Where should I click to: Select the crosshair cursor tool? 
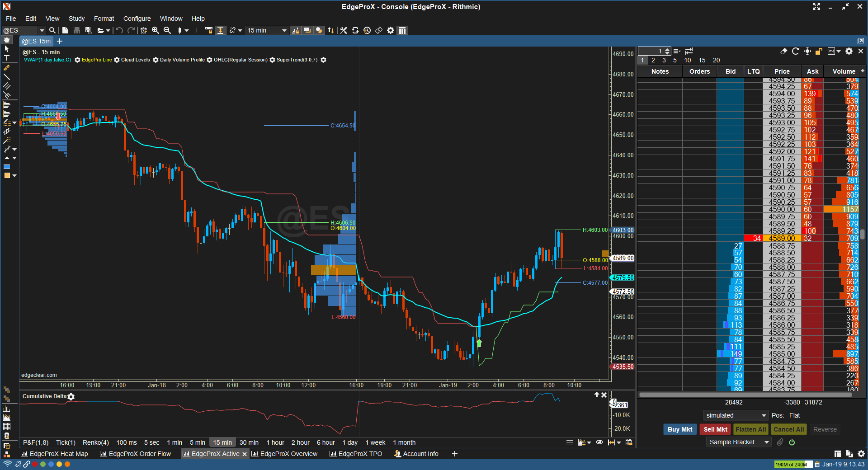pyautogui.click(x=197, y=30)
